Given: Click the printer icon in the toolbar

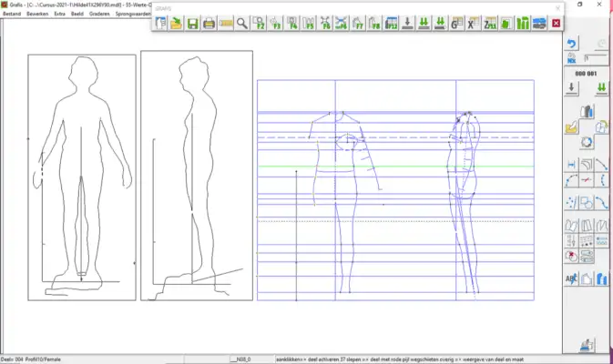Looking at the screenshot, I should pyautogui.click(x=209, y=24).
